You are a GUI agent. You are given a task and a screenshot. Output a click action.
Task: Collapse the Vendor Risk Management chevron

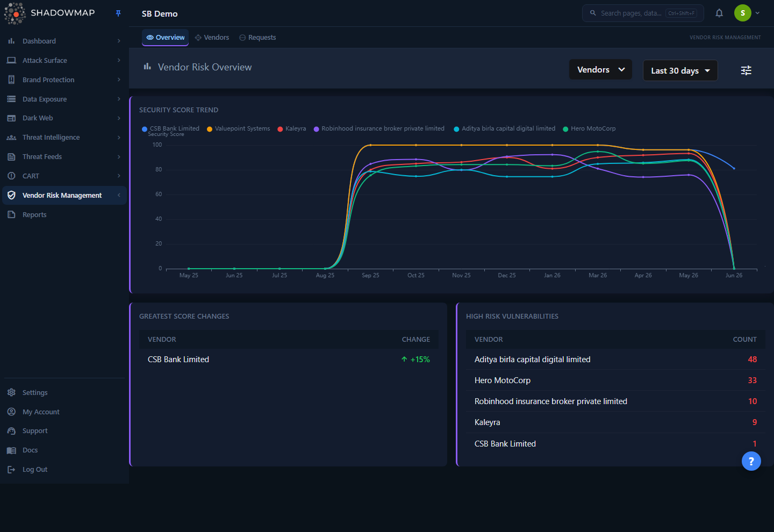[x=119, y=195]
